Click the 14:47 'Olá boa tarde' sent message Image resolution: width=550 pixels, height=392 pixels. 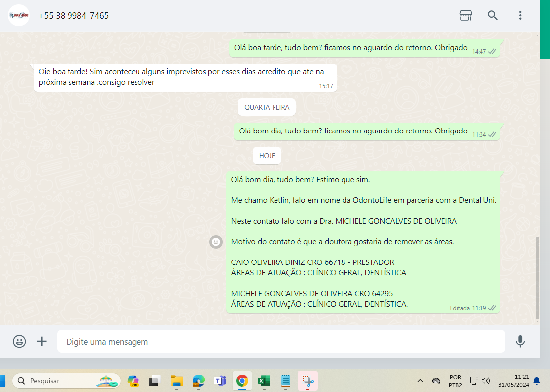pyautogui.click(x=364, y=48)
